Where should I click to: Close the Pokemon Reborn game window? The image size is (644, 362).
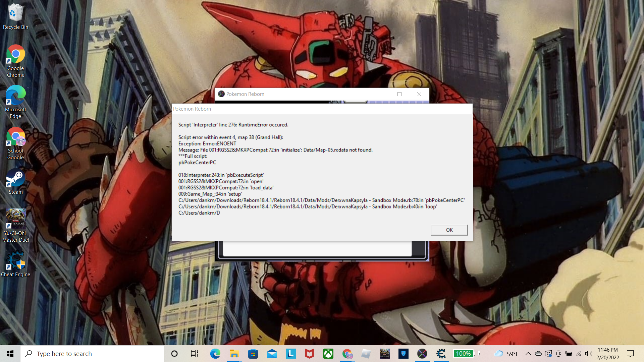419,94
